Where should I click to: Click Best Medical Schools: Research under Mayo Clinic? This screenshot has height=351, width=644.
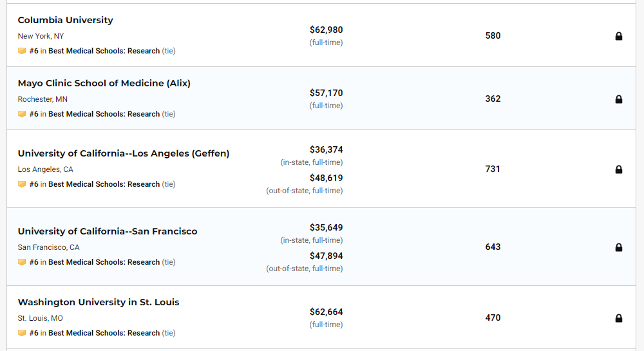pyautogui.click(x=104, y=114)
